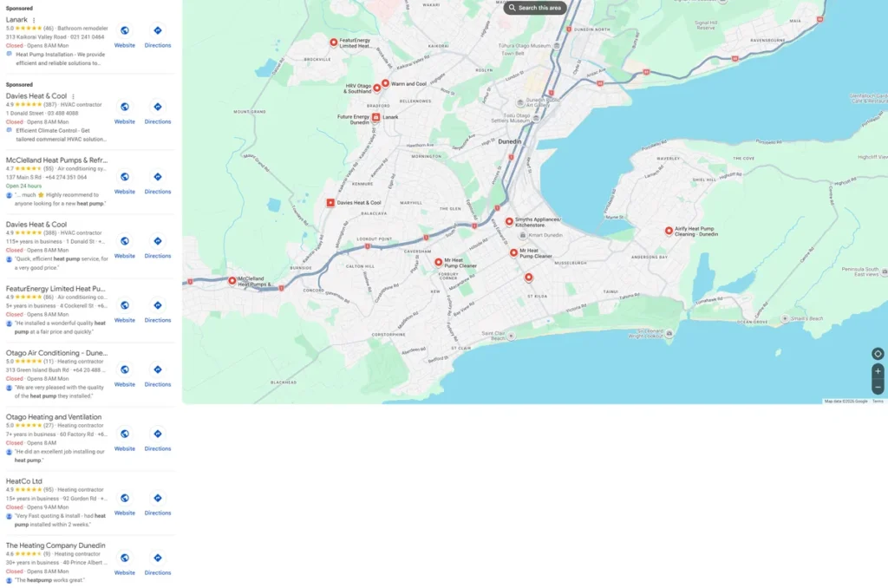888x588 pixels.
Task: Click the 'Very Fast quoting & install' review
Action: (60, 520)
